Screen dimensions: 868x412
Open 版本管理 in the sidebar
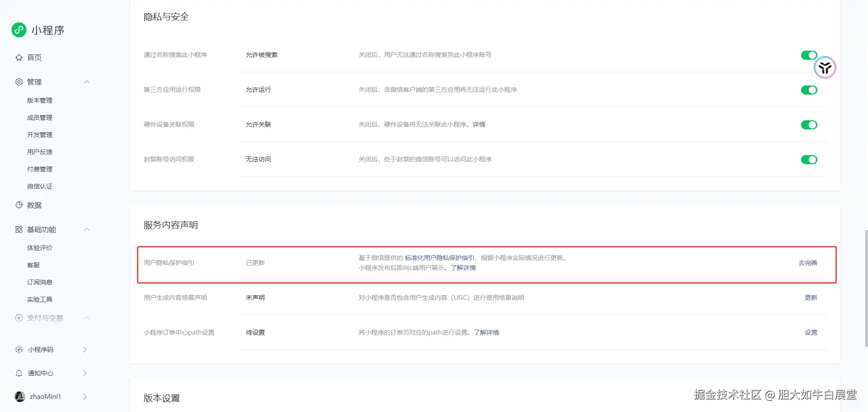(x=40, y=100)
